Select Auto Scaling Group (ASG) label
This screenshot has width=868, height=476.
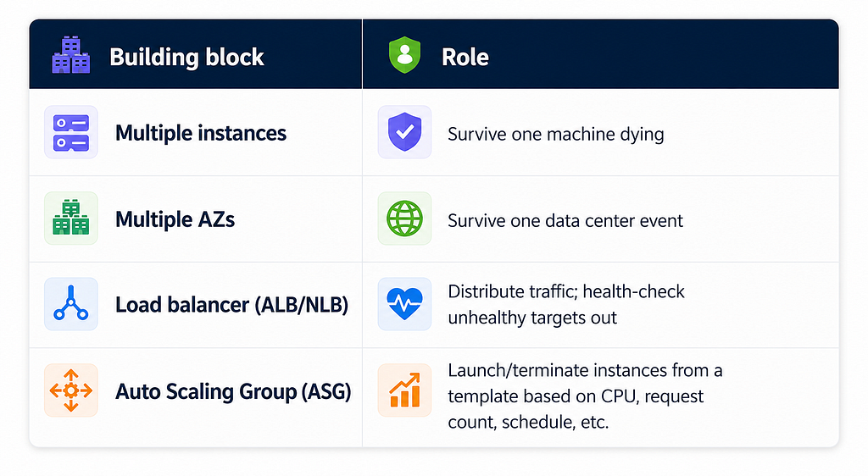234,391
